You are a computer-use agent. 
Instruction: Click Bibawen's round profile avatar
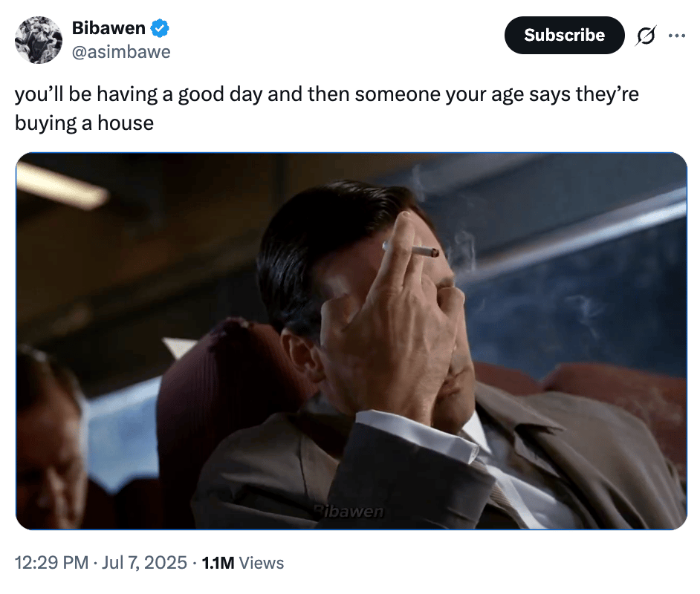click(39, 40)
